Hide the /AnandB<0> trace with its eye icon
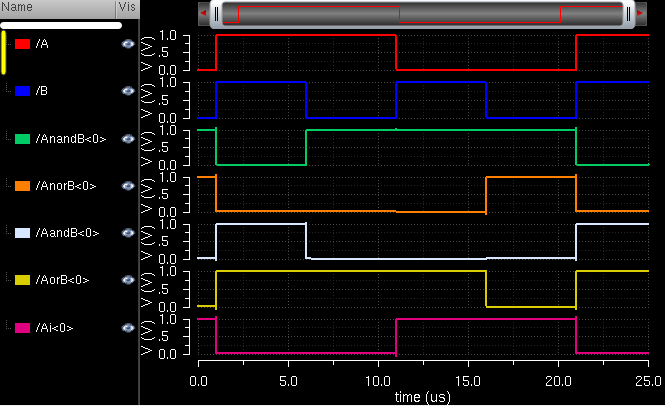The height and width of the screenshot is (406, 665). (x=128, y=139)
